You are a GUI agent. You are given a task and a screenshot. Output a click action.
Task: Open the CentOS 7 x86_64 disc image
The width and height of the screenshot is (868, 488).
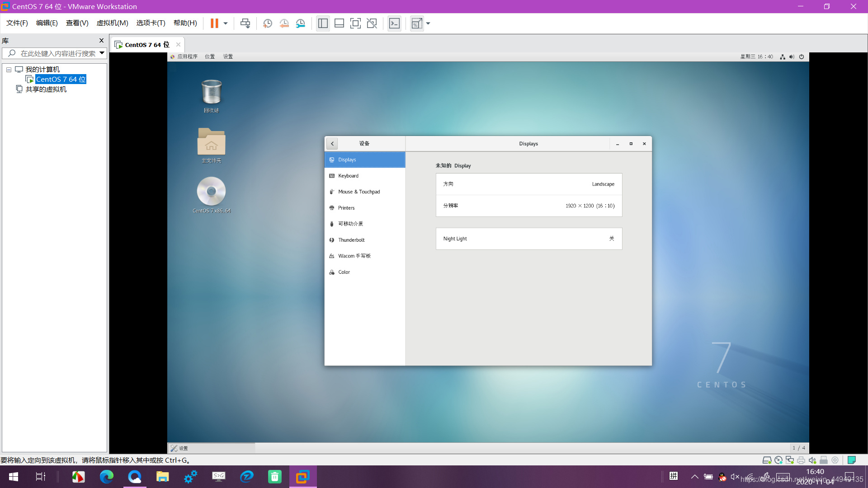[211, 192]
